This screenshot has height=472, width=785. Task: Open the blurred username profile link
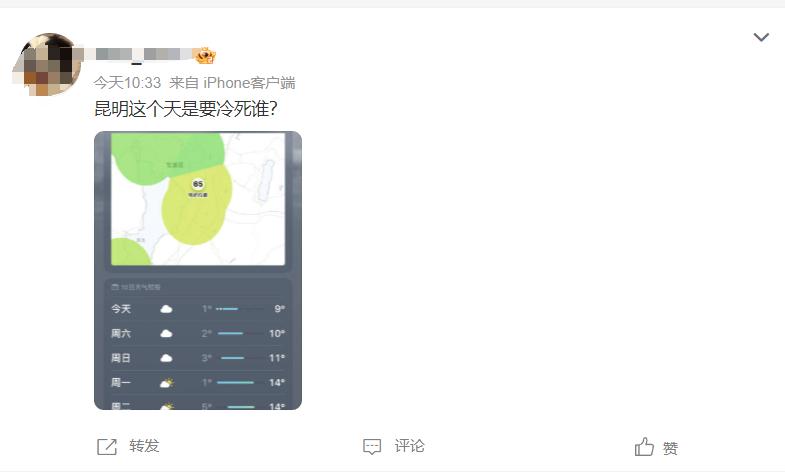[x=142, y=54]
